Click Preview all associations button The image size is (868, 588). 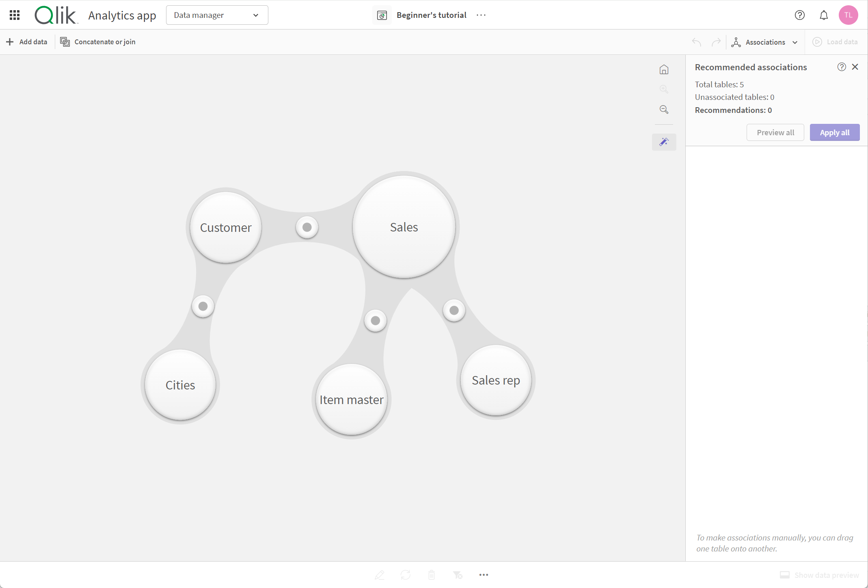775,132
